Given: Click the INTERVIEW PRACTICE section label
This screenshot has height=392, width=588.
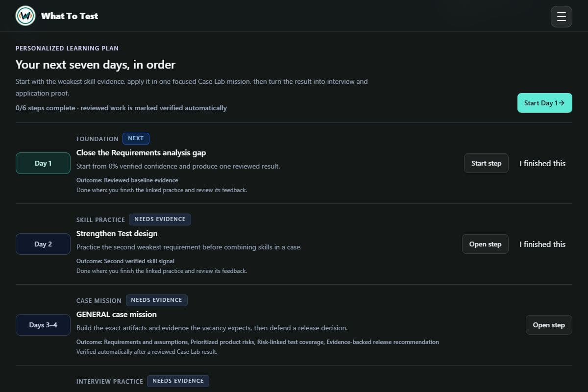Looking at the screenshot, I should [x=110, y=381].
